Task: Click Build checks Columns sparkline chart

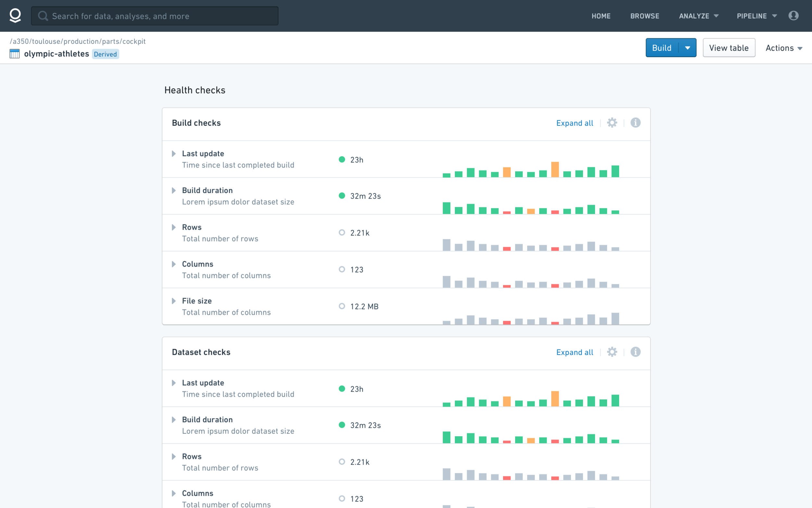Action: 531,281
